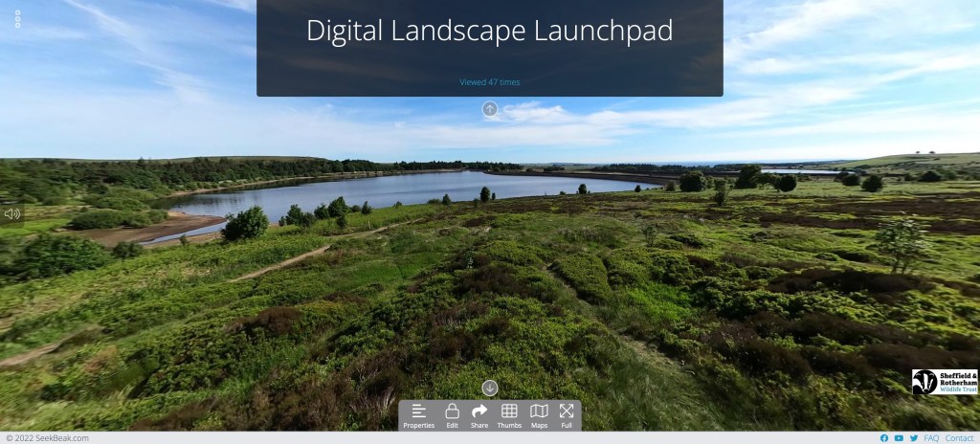Screen dimensions: 980x444
Task: Click the Contact link
Action: coord(959,438)
